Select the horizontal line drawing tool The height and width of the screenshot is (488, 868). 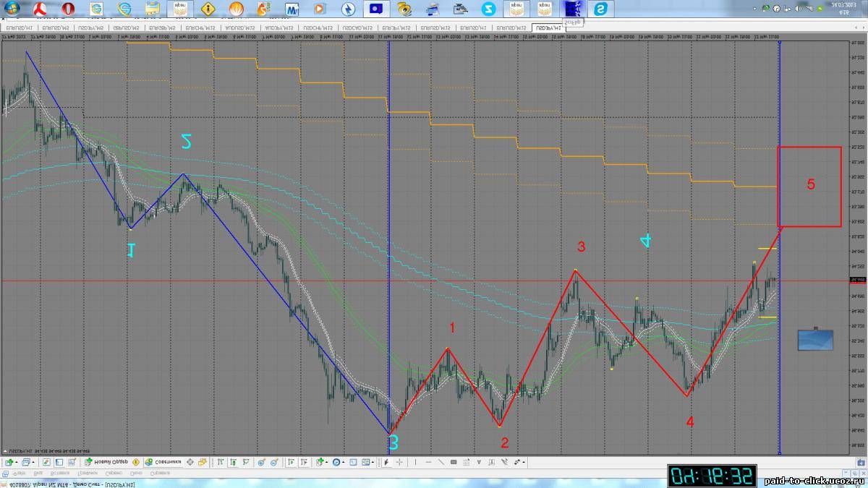[428, 462]
